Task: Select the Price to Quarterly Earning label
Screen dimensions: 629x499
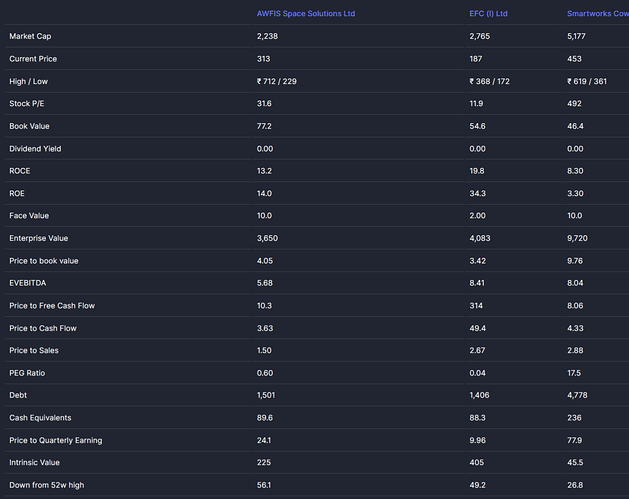Action: click(x=56, y=440)
